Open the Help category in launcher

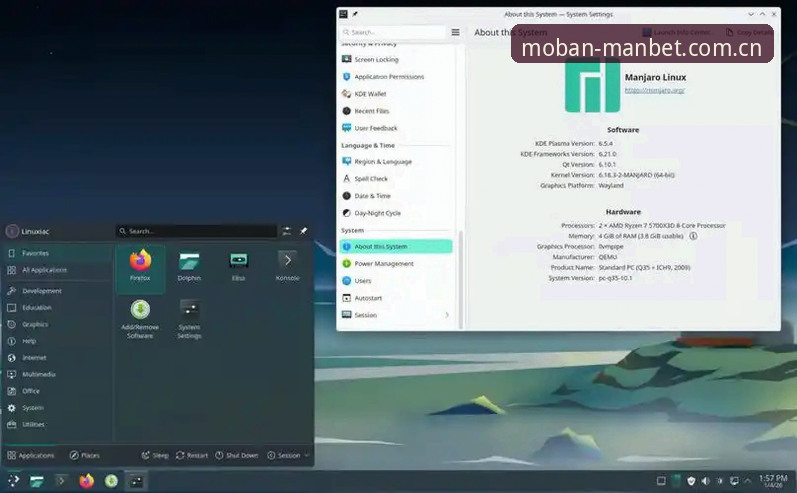tap(57, 341)
